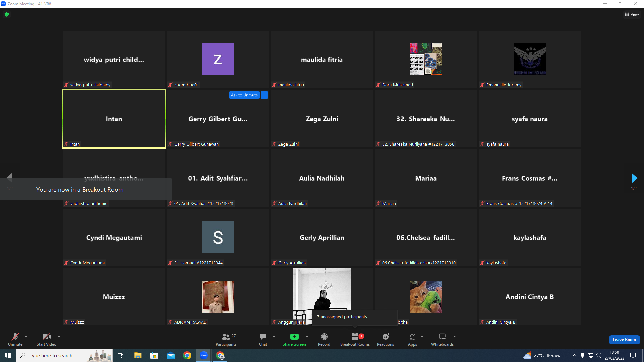Show hidden system tray icons
Image resolution: width=644 pixels, height=362 pixels.
[575, 355]
